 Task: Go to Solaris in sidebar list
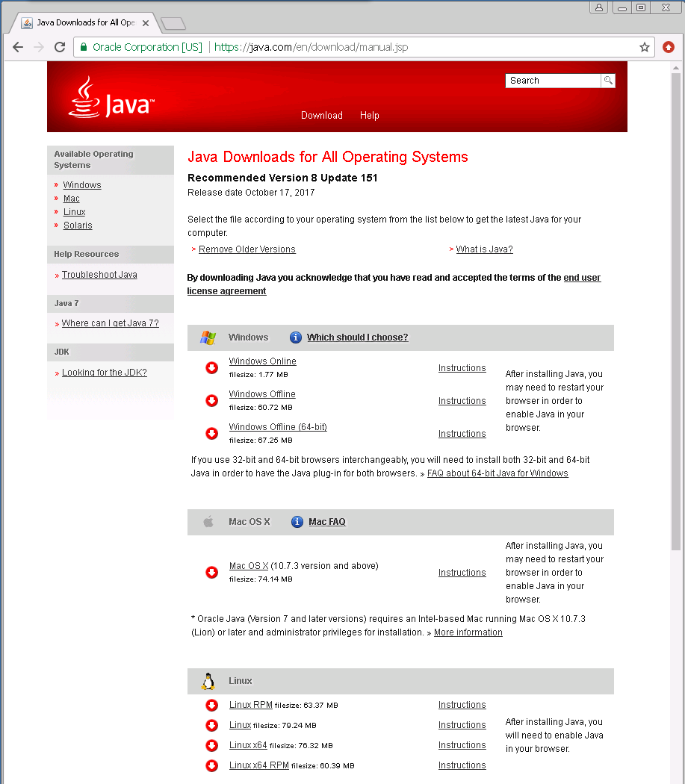78,225
